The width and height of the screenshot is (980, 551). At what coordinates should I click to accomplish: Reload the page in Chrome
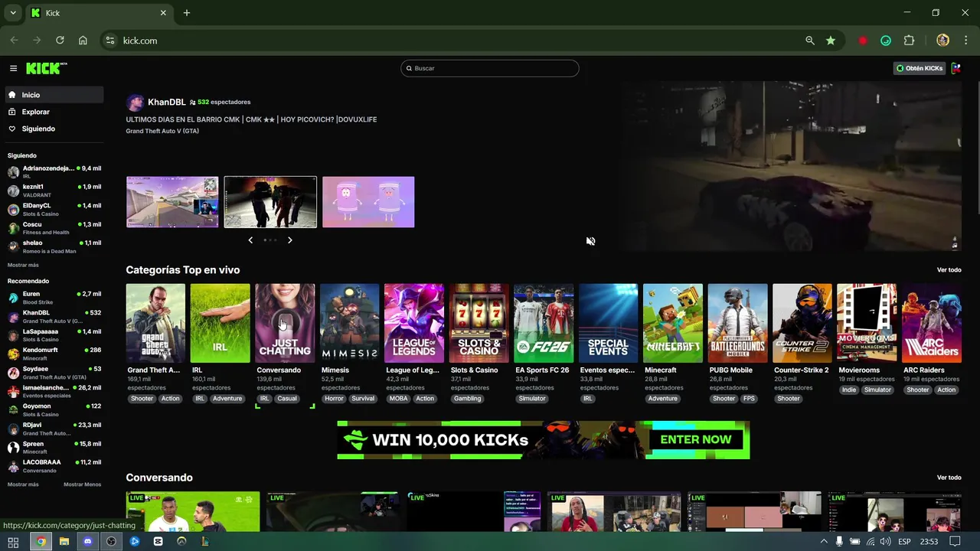tap(60, 41)
